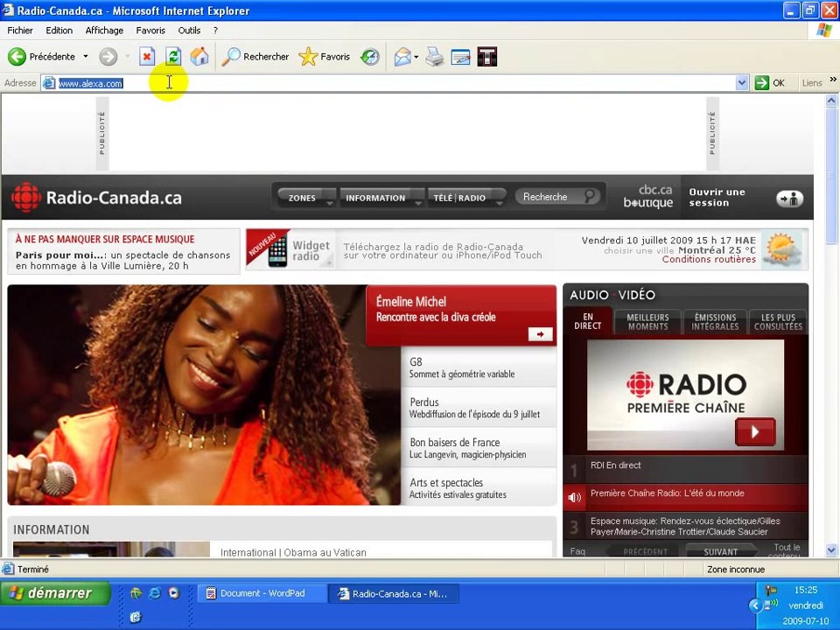
Task: Open the History clock icon
Action: [369, 56]
